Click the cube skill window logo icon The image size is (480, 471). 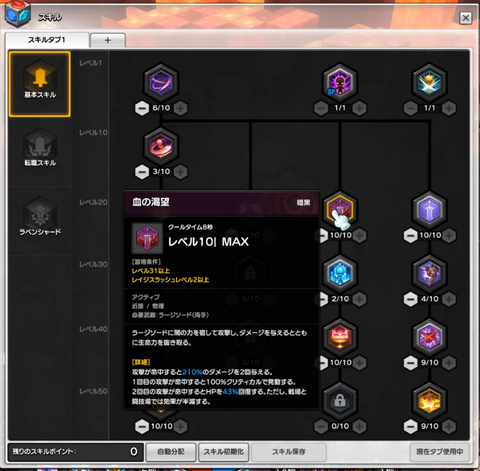[x=18, y=14]
